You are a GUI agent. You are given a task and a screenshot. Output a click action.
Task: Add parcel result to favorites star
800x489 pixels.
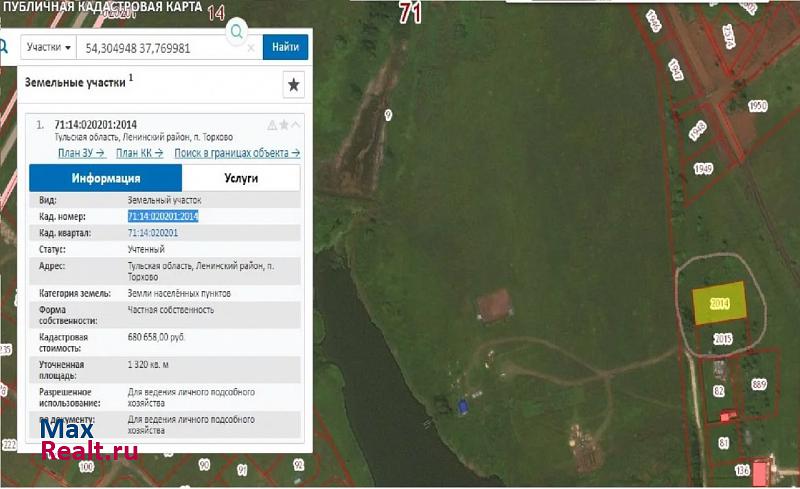284,125
